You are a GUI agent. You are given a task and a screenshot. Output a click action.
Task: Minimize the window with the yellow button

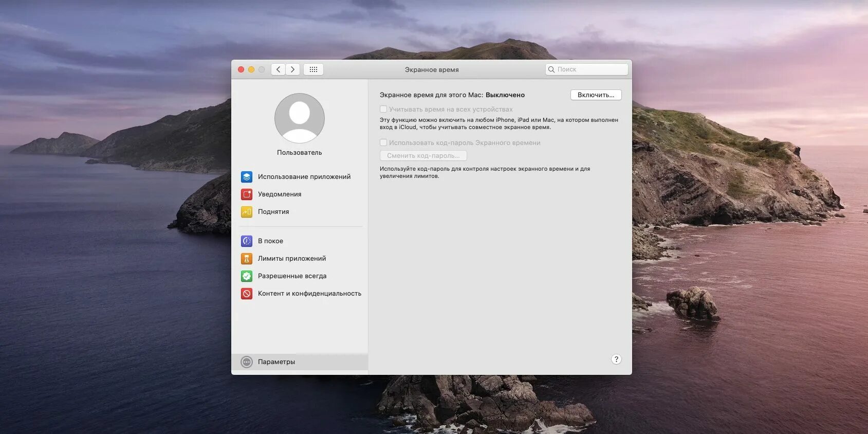(x=251, y=69)
